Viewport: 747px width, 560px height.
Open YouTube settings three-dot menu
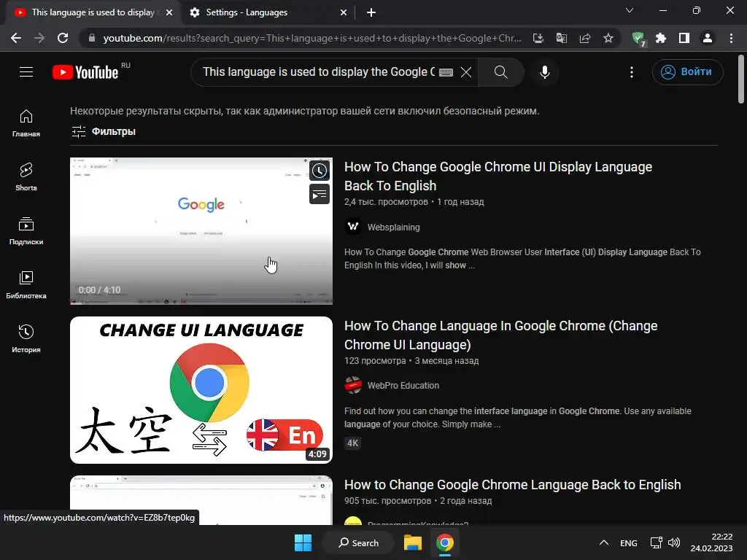click(632, 72)
